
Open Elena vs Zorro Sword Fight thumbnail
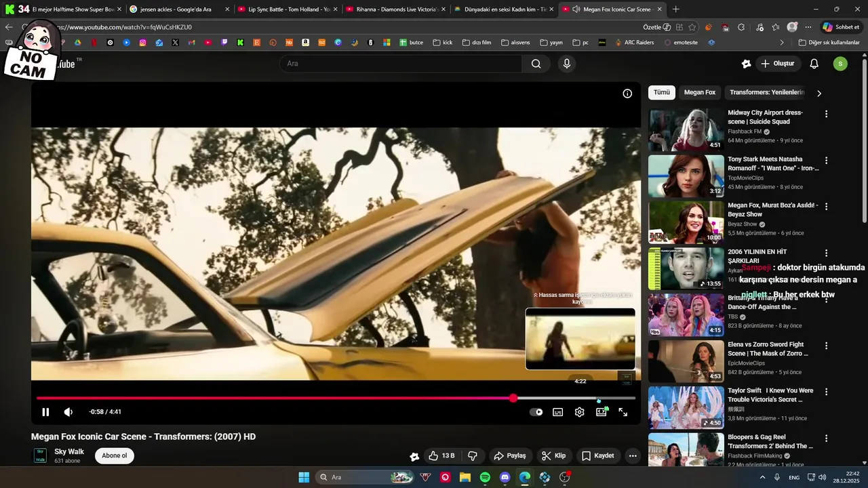(686, 361)
